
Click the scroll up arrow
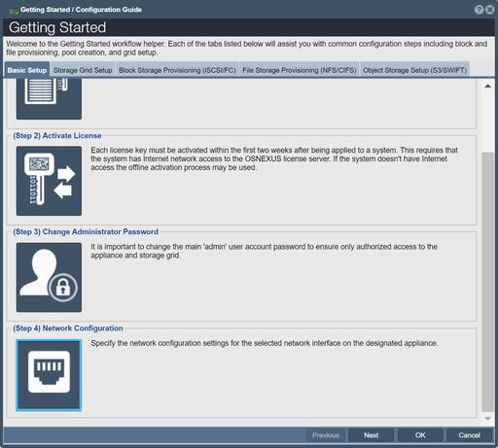(x=487, y=86)
